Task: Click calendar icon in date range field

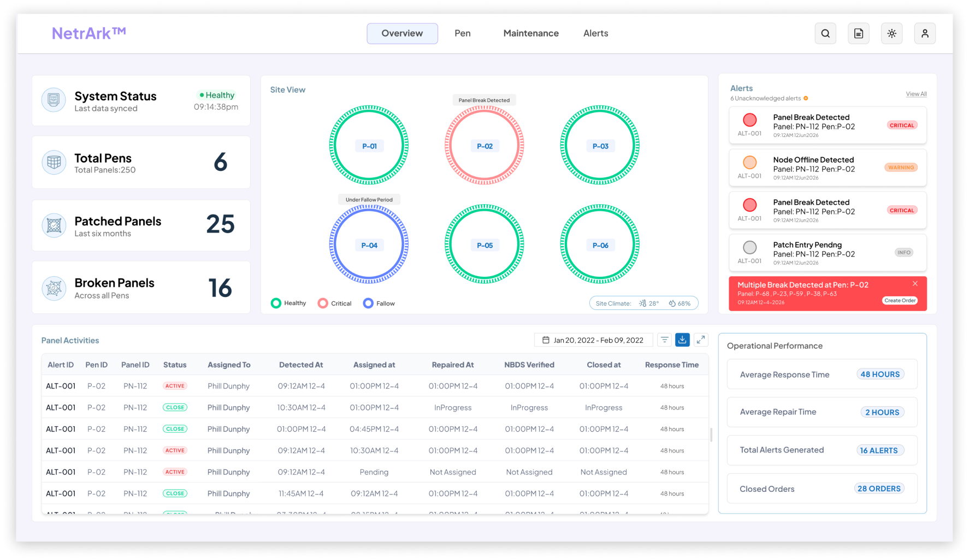Action: click(546, 340)
